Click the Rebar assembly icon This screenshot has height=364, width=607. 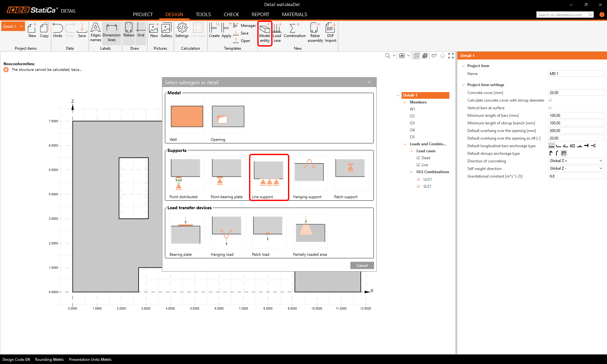[x=315, y=33]
